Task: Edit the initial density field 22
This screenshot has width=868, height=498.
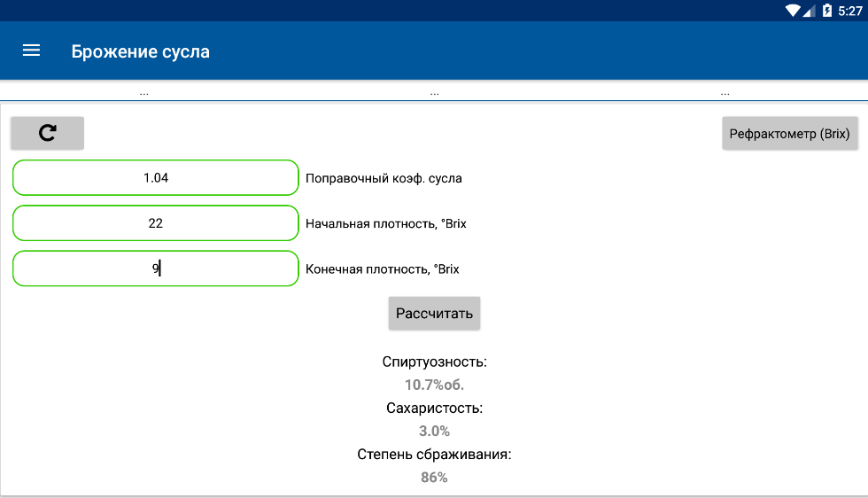Action: [x=156, y=223]
